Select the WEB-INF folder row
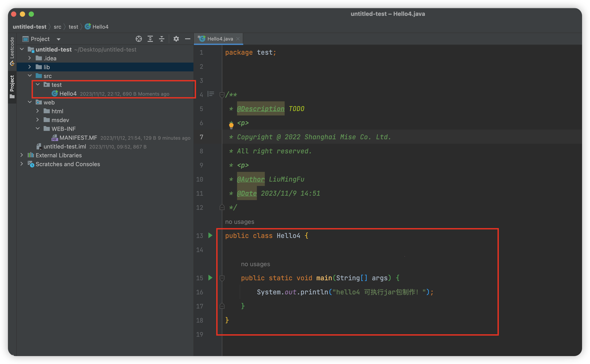 coord(105,129)
